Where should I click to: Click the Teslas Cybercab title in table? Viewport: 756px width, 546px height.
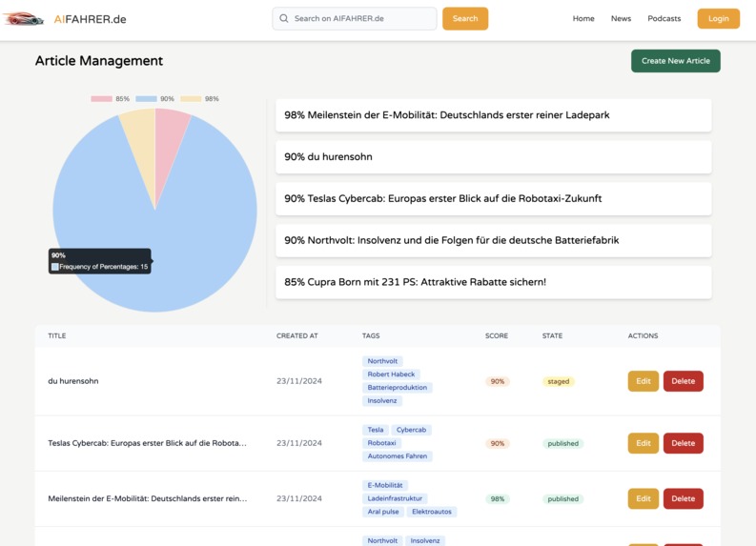(147, 443)
